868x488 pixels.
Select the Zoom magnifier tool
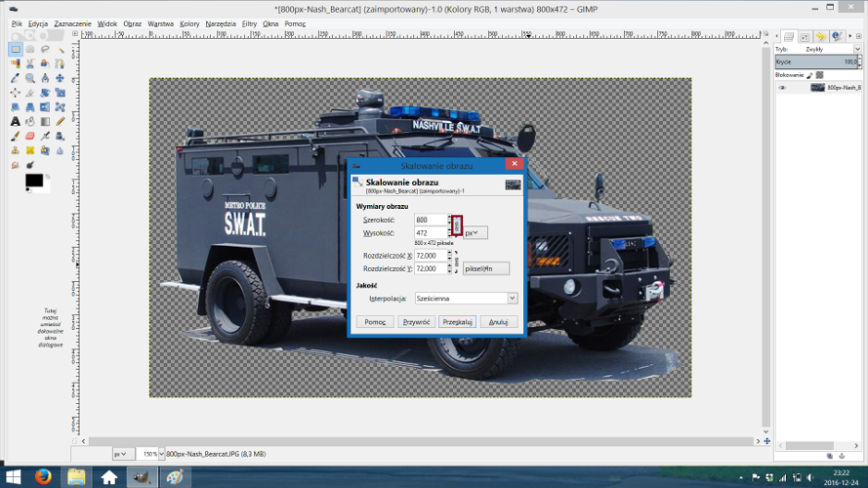[x=30, y=78]
